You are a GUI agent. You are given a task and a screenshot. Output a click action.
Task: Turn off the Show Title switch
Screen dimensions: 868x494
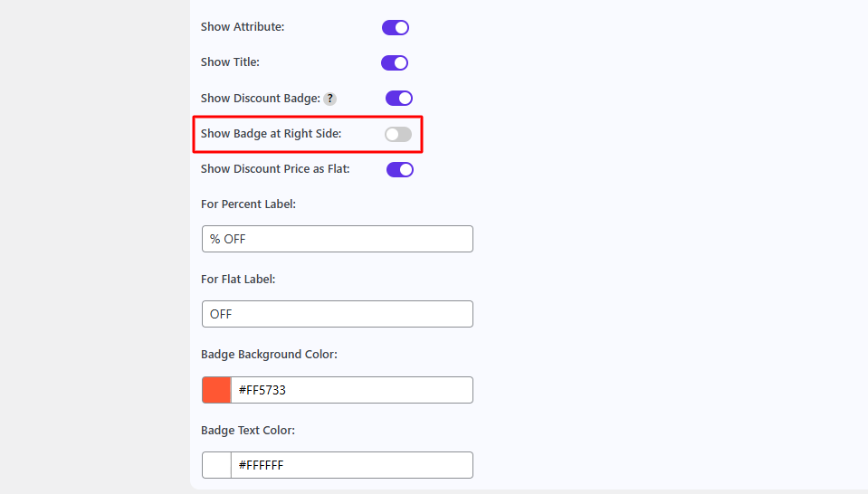coord(395,62)
